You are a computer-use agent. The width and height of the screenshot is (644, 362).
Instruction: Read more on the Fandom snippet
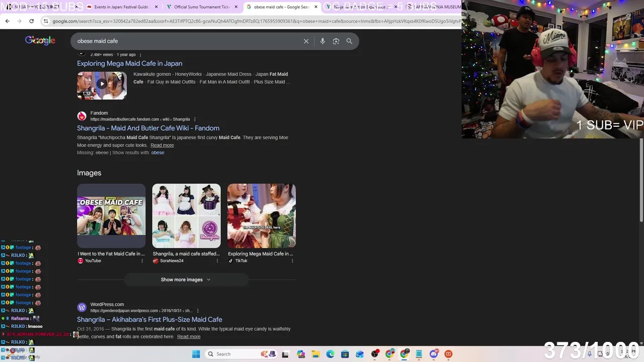(162, 145)
